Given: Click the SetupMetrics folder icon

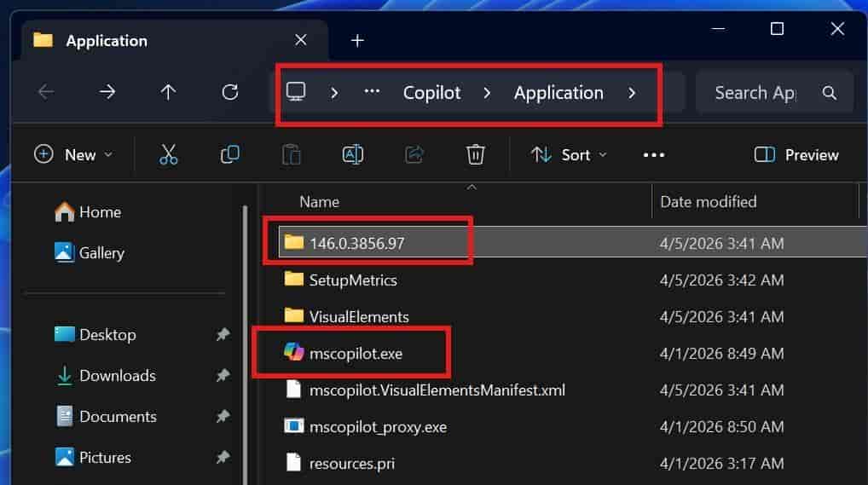Looking at the screenshot, I should (x=293, y=279).
